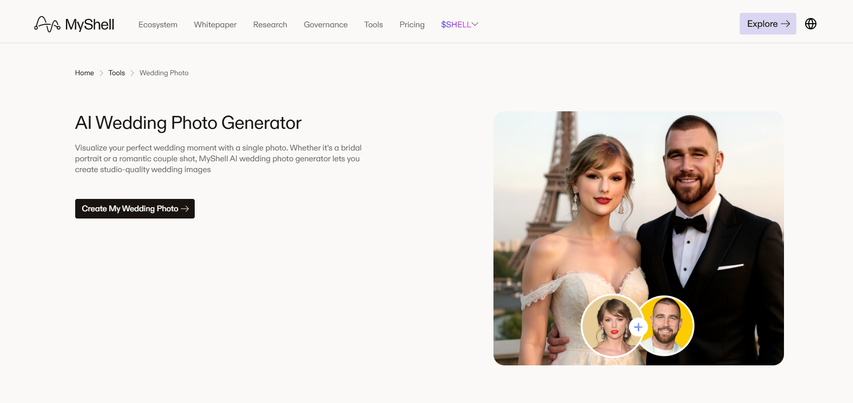Open the Ecosystem menu item
853x403 pixels.
(158, 24)
